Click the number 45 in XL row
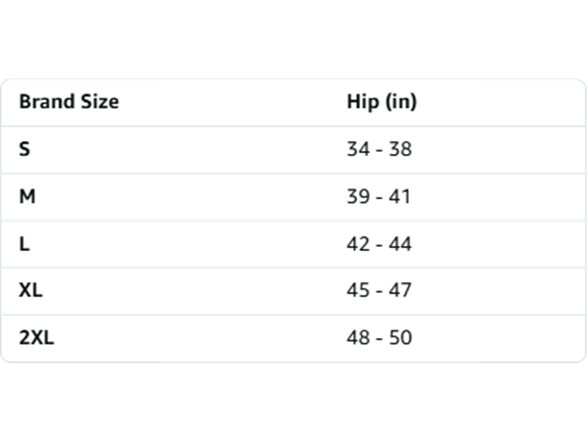Screen dimensions: 588x441 358,290
